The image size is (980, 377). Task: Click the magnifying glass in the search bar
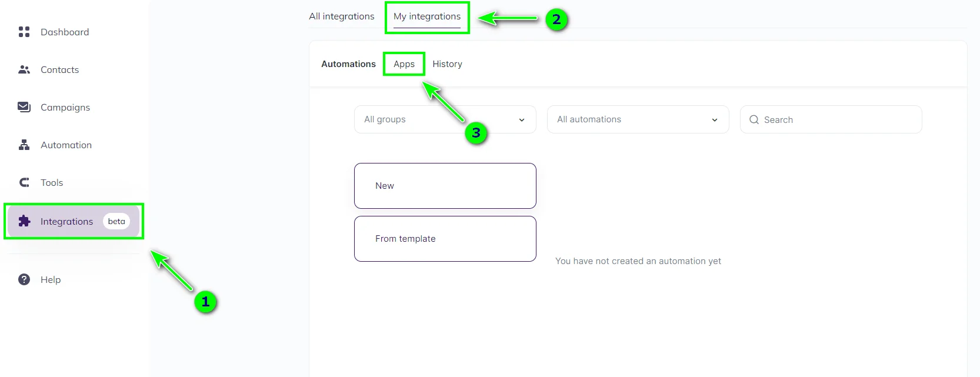tap(754, 119)
